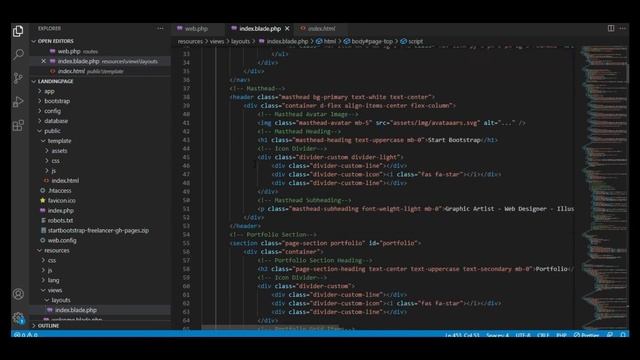Click the index.blade.php breadcrumb segment
Viewport: 640px width, 360px height.
point(284,41)
